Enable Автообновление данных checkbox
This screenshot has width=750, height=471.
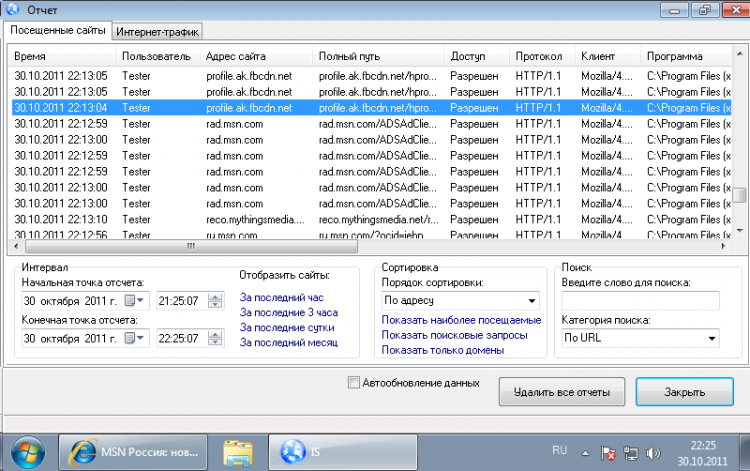point(353,383)
